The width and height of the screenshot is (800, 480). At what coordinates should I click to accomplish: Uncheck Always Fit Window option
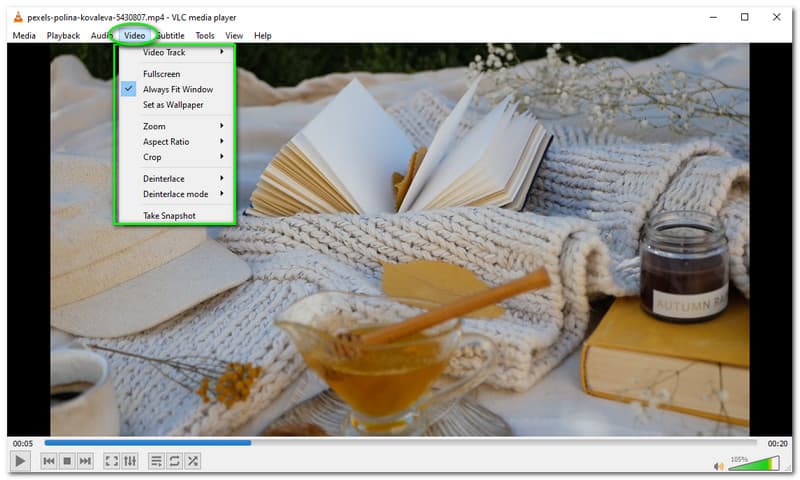tap(177, 89)
